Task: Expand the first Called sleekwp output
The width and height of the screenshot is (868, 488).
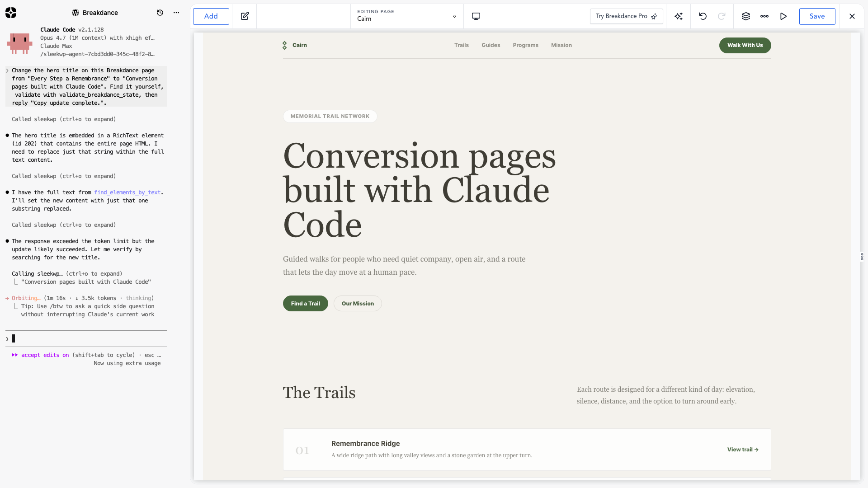Action: point(64,119)
